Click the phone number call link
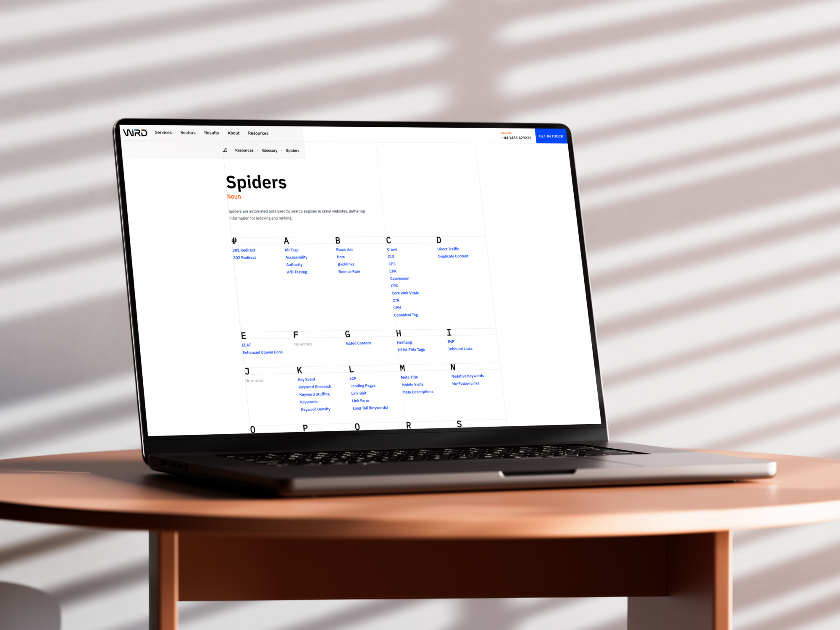Viewport: 840px width, 630px height. pos(515,138)
